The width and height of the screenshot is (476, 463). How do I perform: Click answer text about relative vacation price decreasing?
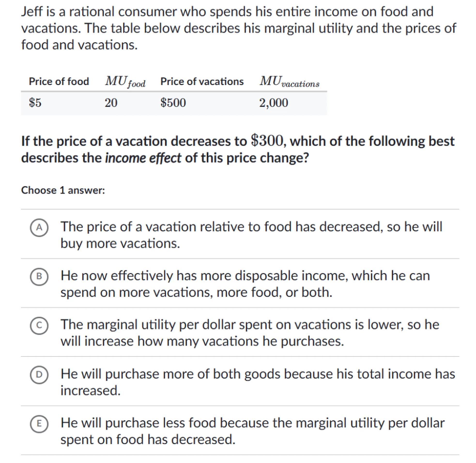pyautogui.click(x=251, y=235)
